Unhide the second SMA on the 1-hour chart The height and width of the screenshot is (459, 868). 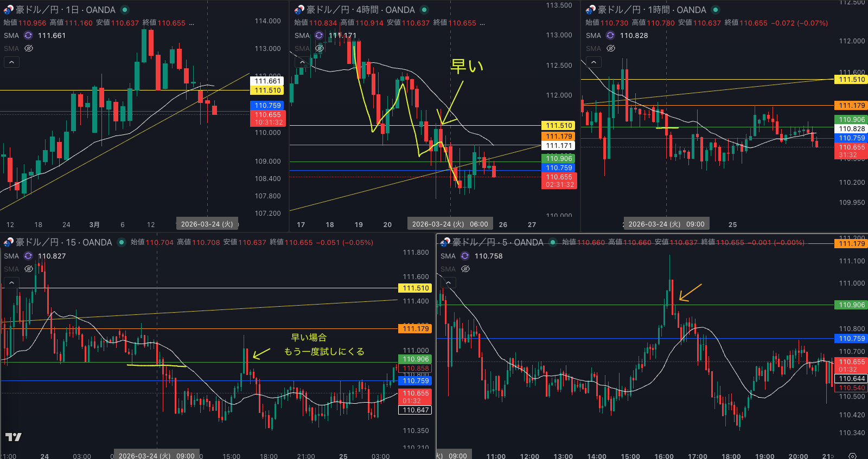tap(611, 48)
